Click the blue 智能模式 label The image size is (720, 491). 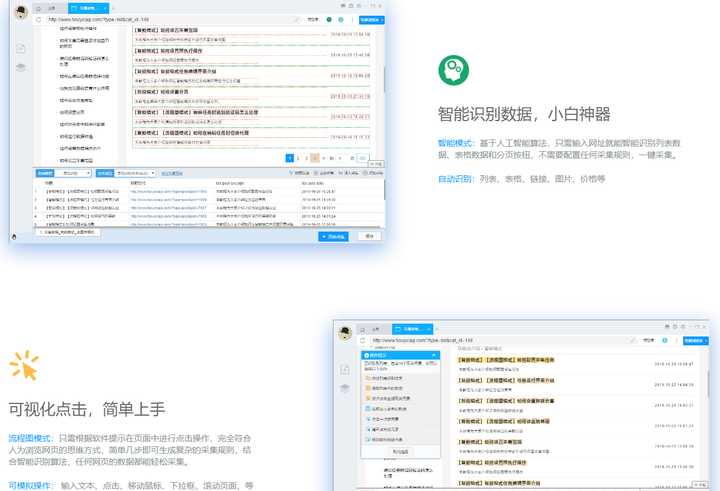tap(455, 143)
